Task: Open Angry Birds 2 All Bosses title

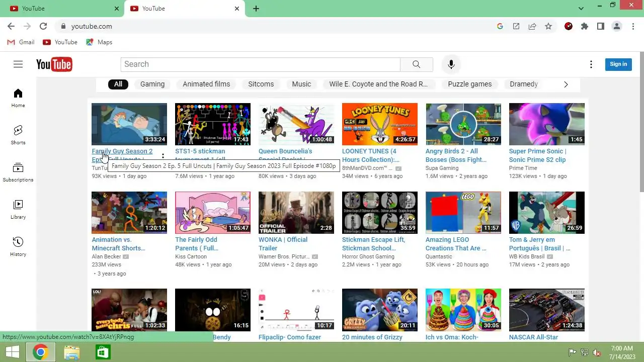Action: point(456,155)
